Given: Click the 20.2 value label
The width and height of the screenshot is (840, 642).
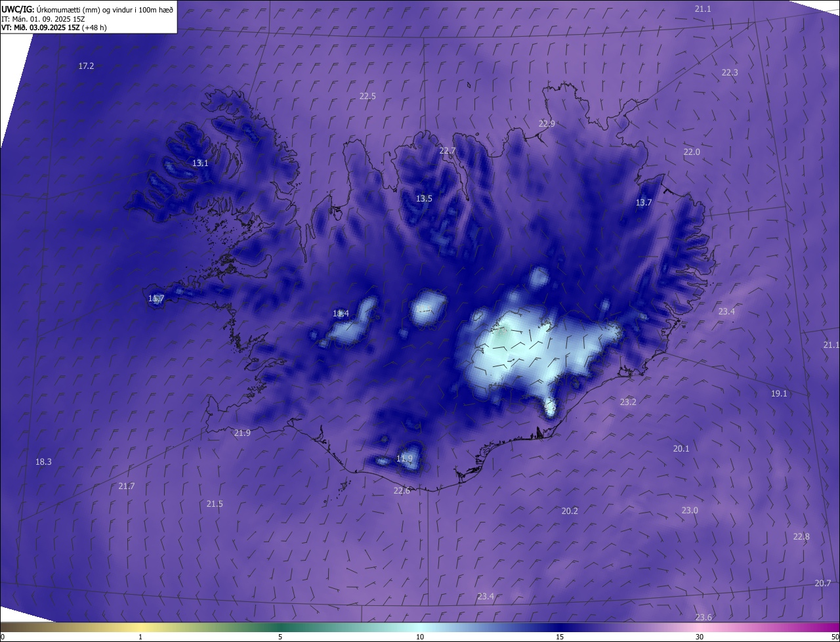Looking at the screenshot, I should [570, 511].
